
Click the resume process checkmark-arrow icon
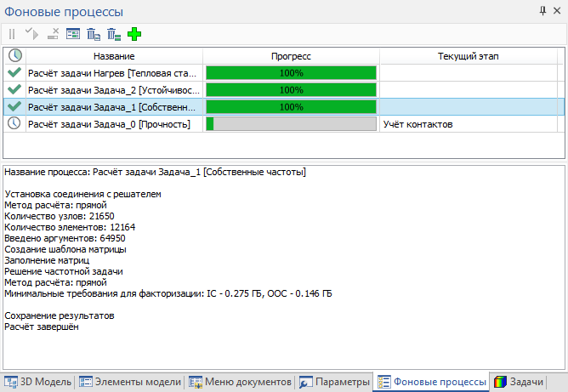coord(31,34)
